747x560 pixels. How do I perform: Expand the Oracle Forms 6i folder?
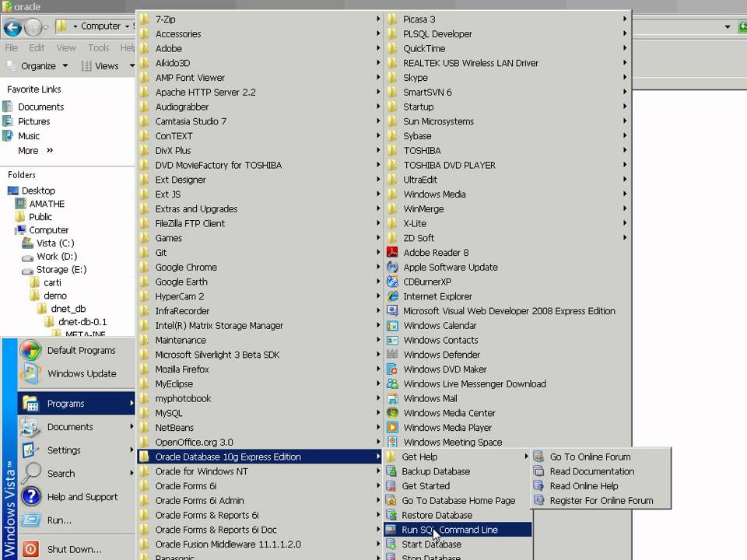259,485
